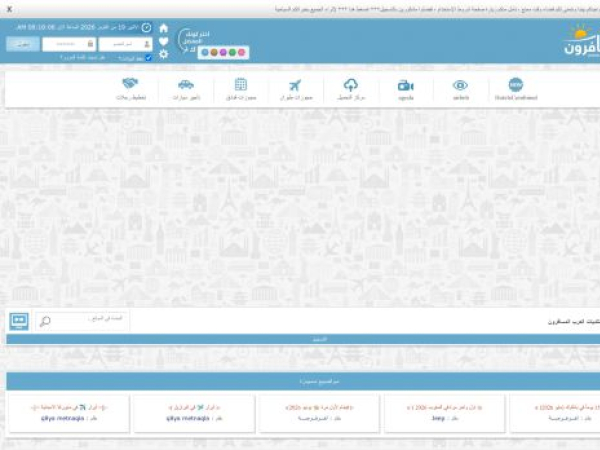Open the eye icon menu item
This screenshot has height=450, width=600.
point(460,89)
